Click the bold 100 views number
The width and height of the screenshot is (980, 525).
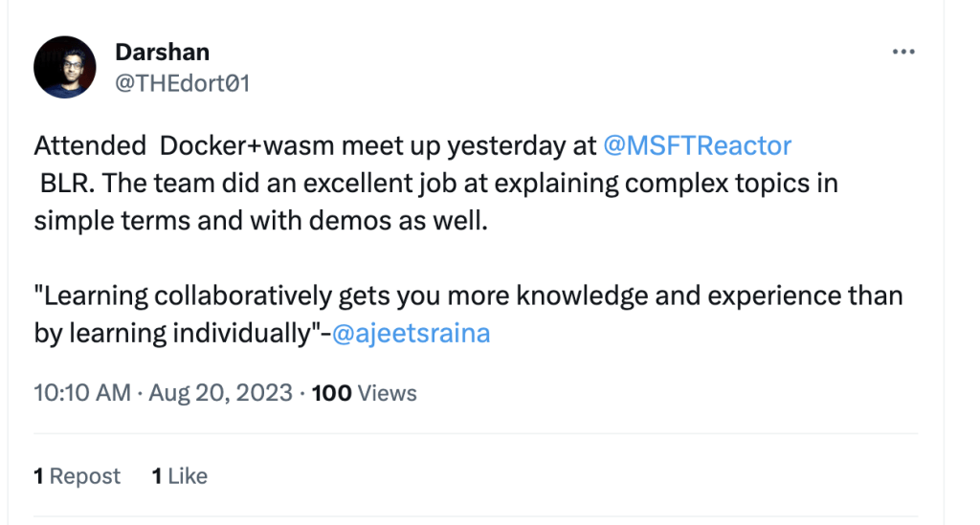[332, 393]
